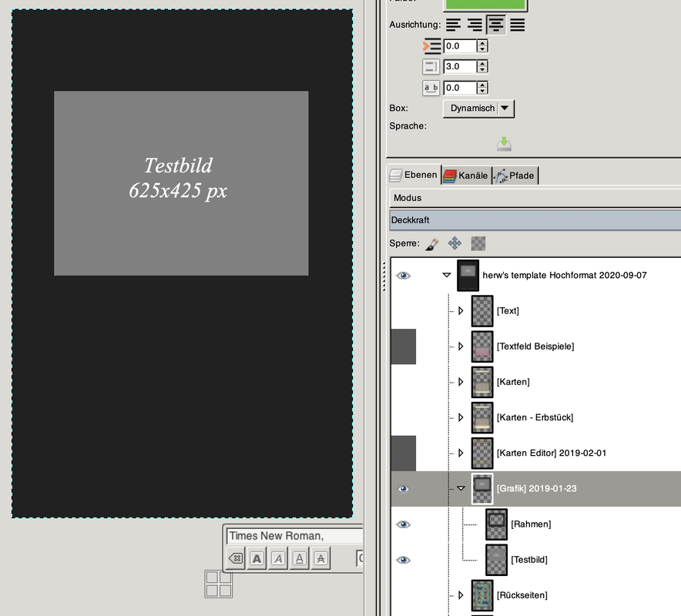681x616 pixels.
Task: Hide the [Rahmen] layer
Action: [x=404, y=524]
